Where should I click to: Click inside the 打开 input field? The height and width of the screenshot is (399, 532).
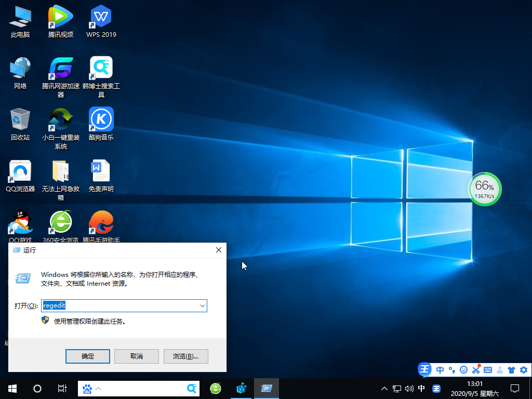tap(119, 305)
